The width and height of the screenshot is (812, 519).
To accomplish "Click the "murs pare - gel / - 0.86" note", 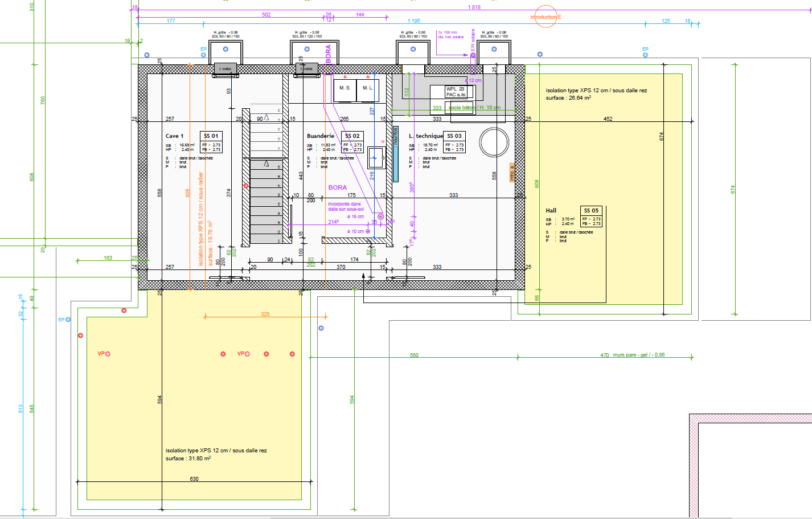I will pyautogui.click(x=639, y=355).
